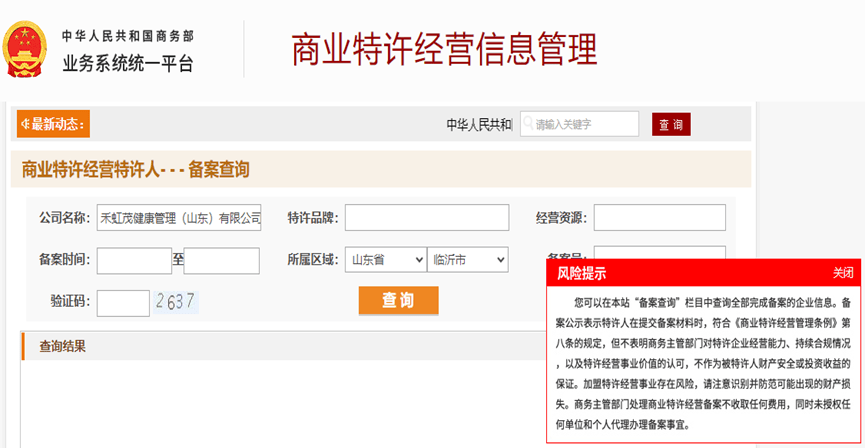Viewport: 865px width, 448px height.
Task: Expand the 山东省 province dropdown
Action: coord(386,260)
